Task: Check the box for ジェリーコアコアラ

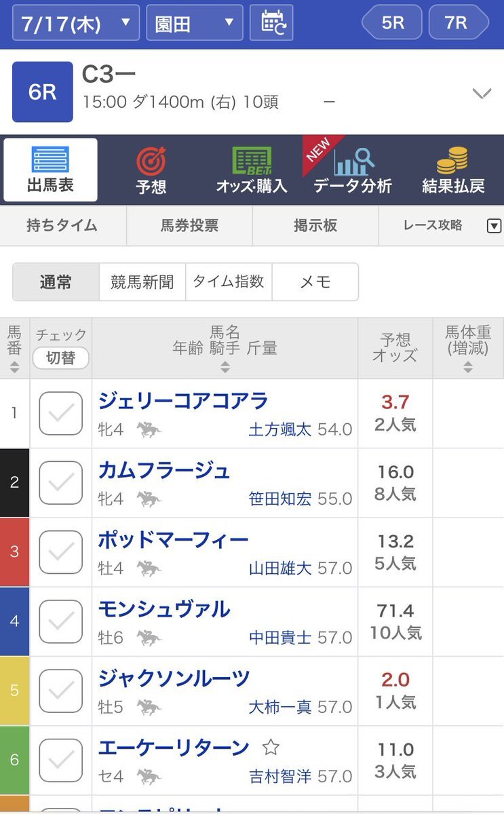Action: (61, 413)
